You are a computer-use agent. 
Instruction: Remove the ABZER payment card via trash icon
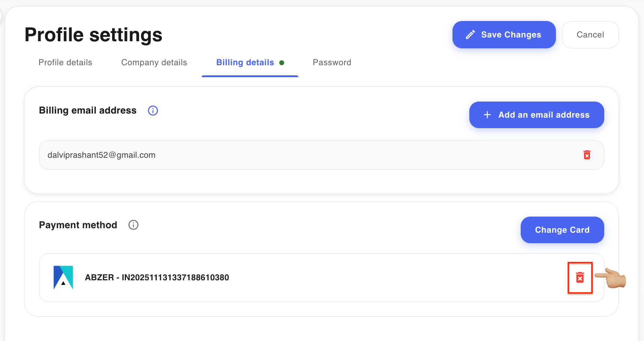coord(580,277)
